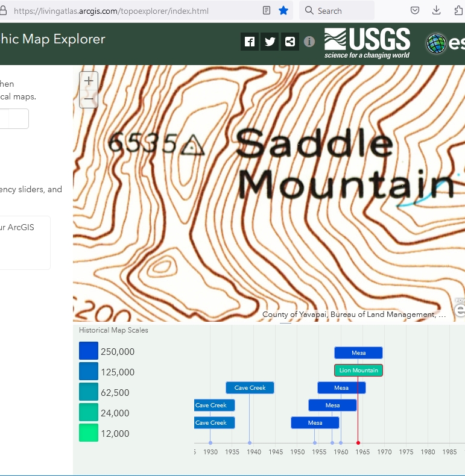Toggle the 24,000 scale filter
The image size is (465, 476).
click(x=89, y=413)
